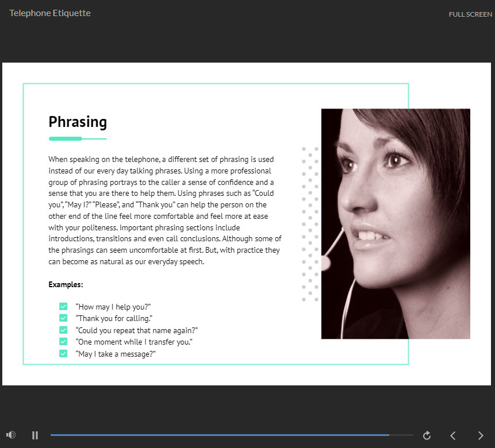
Task: Toggle checkbox beside "Could you repeat that name again?"
Action: pyautogui.click(x=63, y=330)
